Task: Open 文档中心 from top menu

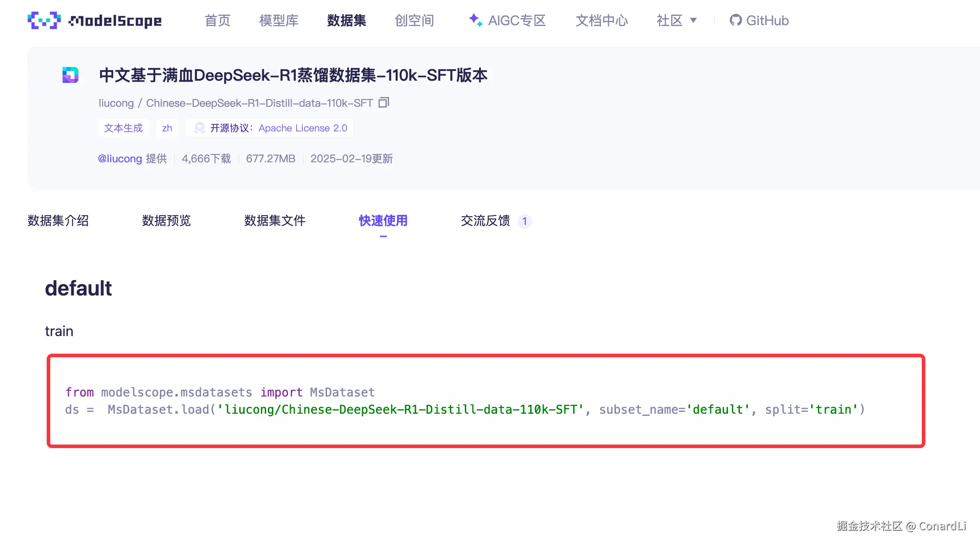Action: tap(601, 20)
